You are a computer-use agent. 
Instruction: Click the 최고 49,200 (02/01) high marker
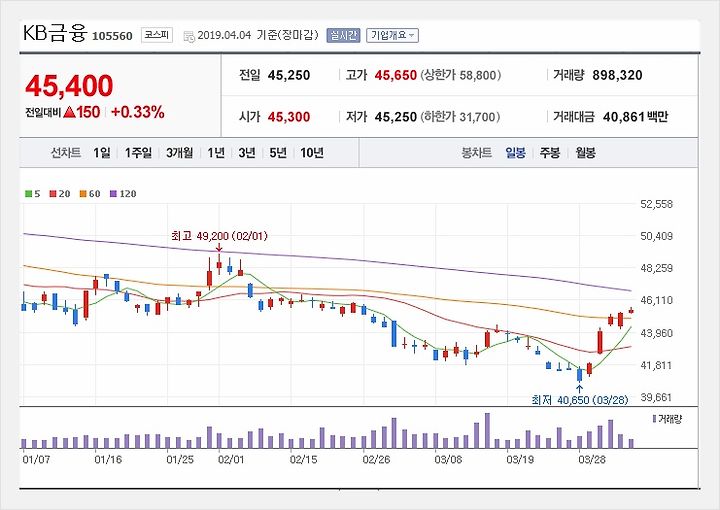(219, 236)
